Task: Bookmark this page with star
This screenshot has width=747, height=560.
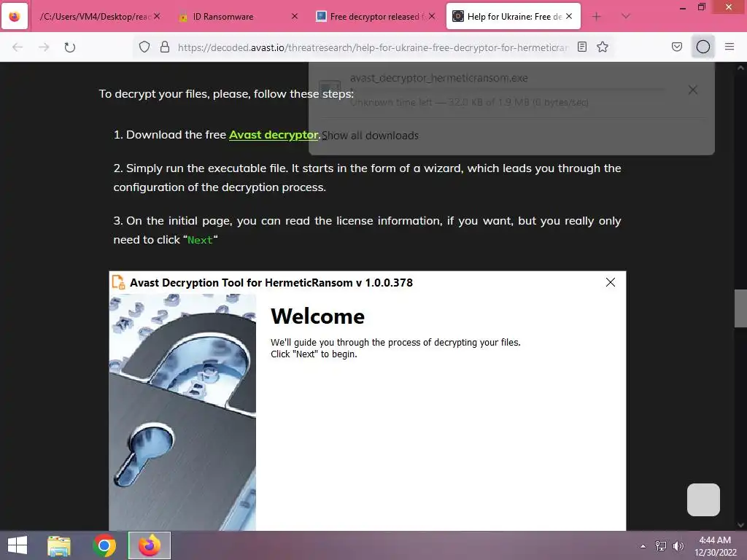Action: [x=603, y=47]
